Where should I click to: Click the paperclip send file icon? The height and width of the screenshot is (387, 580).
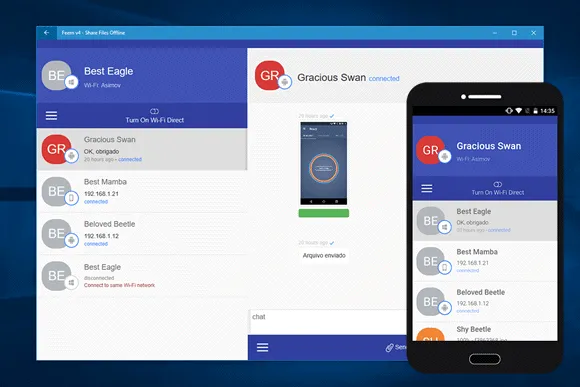(x=389, y=347)
